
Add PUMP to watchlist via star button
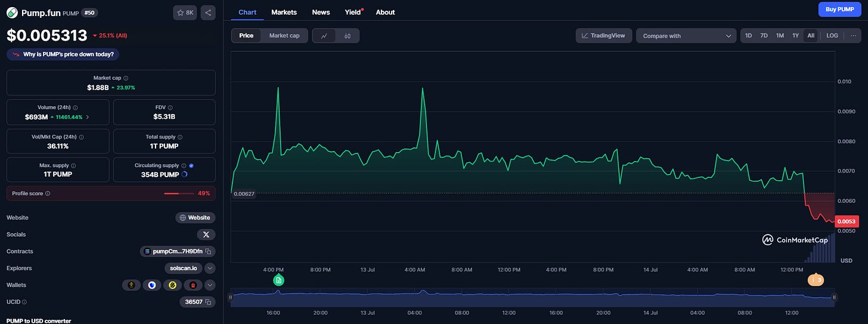[185, 13]
